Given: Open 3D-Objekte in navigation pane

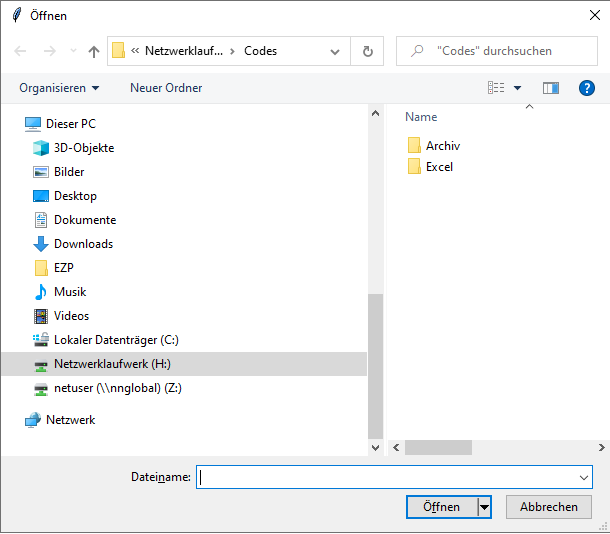Looking at the screenshot, I should [84, 148].
